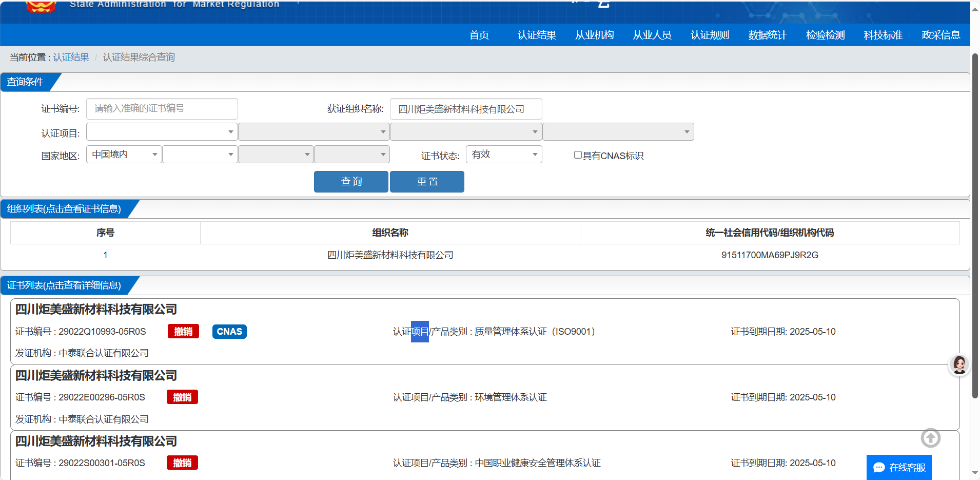Image resolution: width=980 pixels, height=480 pixels.
Task: Click the CNAS badge on the first certificate
Action: [x=229, y=332]
